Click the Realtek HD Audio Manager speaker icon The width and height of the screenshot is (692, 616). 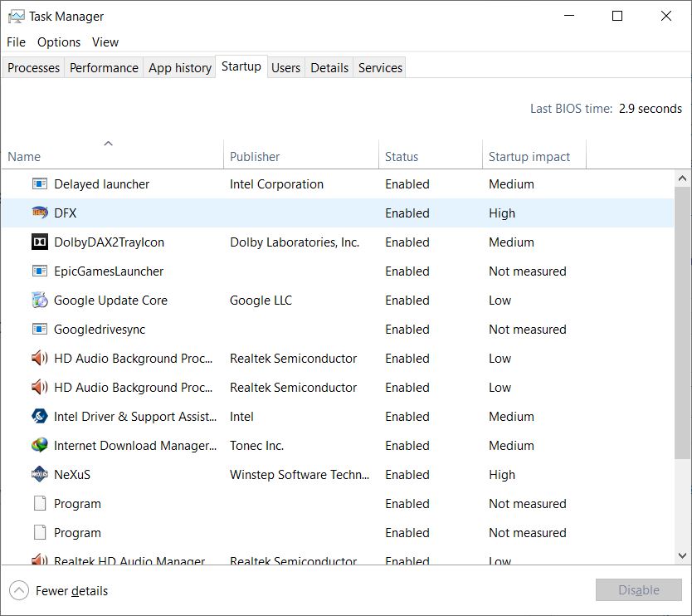(40, 560)
